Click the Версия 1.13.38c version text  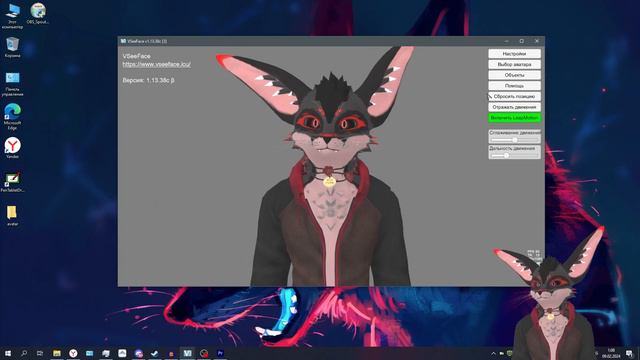(x=149, y=80)
